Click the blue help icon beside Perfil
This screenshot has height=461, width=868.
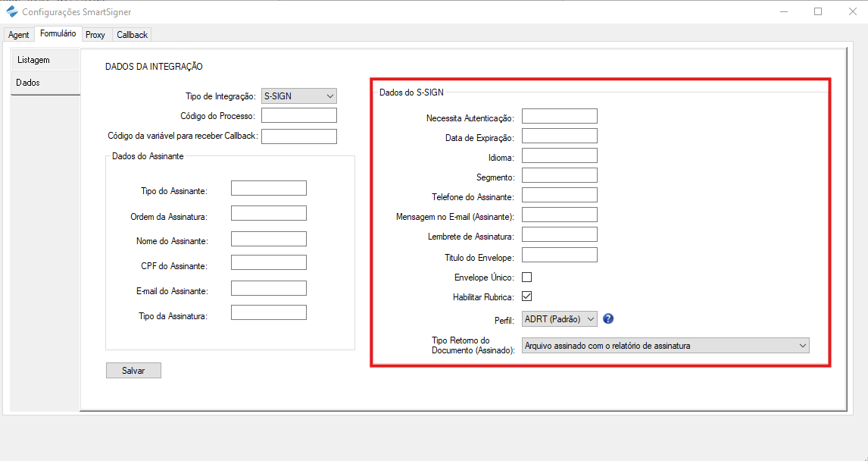point(607,319)
